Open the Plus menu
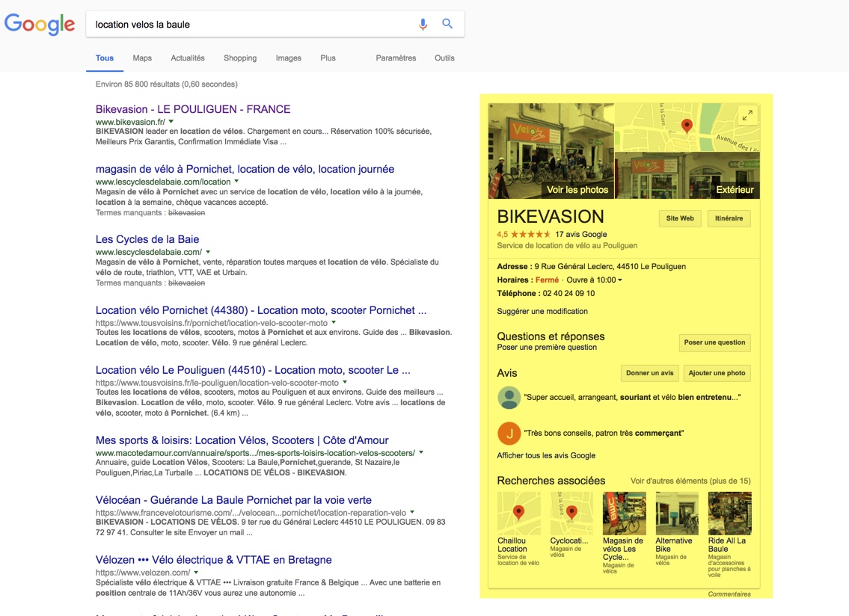849x616 pixels. click(328, 58)
